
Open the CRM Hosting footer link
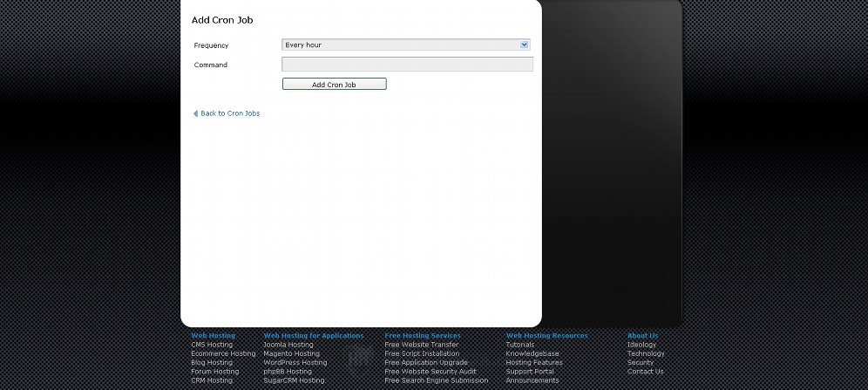tap(212, 380)
